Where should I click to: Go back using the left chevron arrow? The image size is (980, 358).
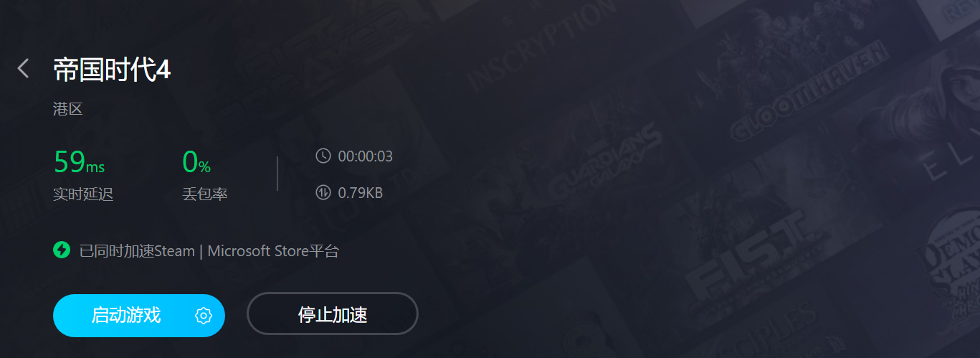[x=23, y=69]
